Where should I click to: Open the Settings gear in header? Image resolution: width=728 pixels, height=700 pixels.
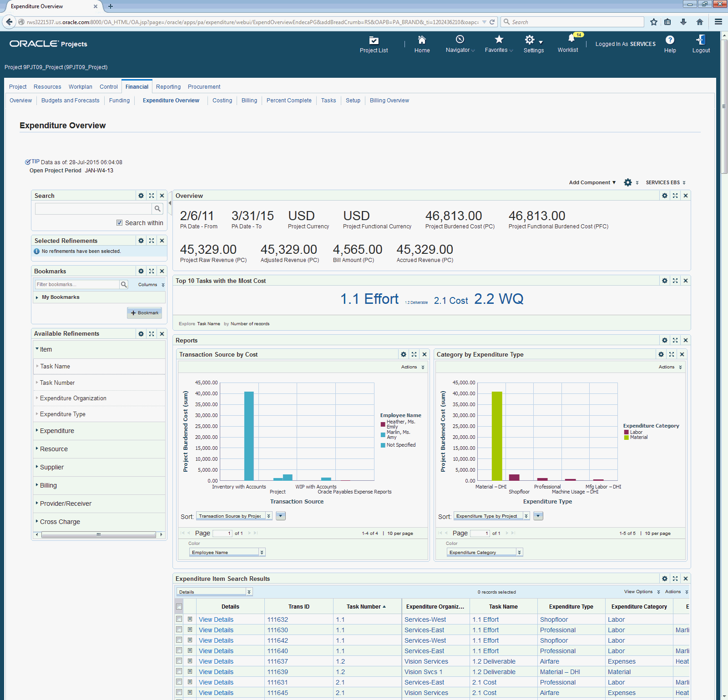pyautogui.click(x=530, y=40)
